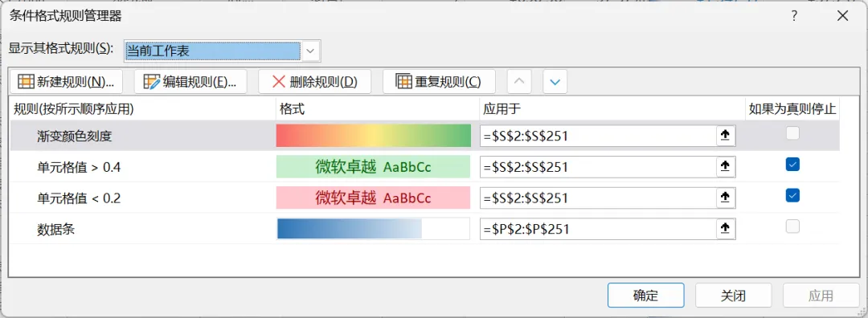Viewport: 868px width, 318px height.
Task: Collapse range selector for 渐变颜色刻度 rule
Action: click(x=725, y=136)
